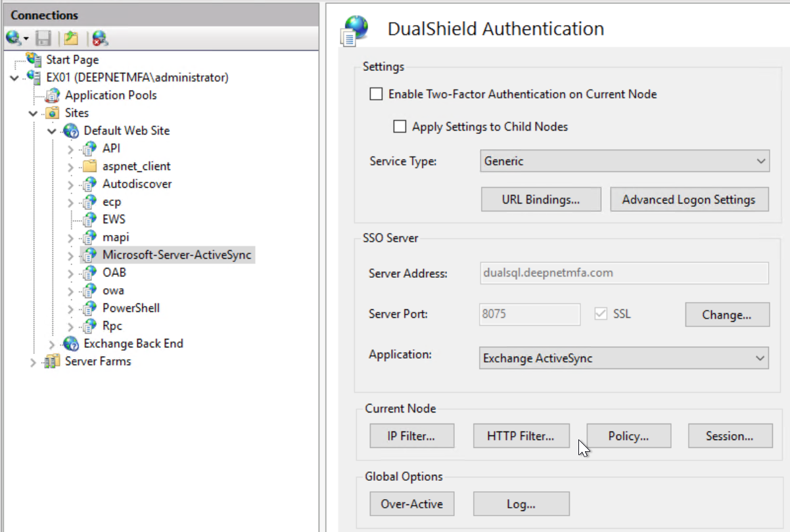
Task: Open the Service Type dropdown
Action: click(624, 161)
